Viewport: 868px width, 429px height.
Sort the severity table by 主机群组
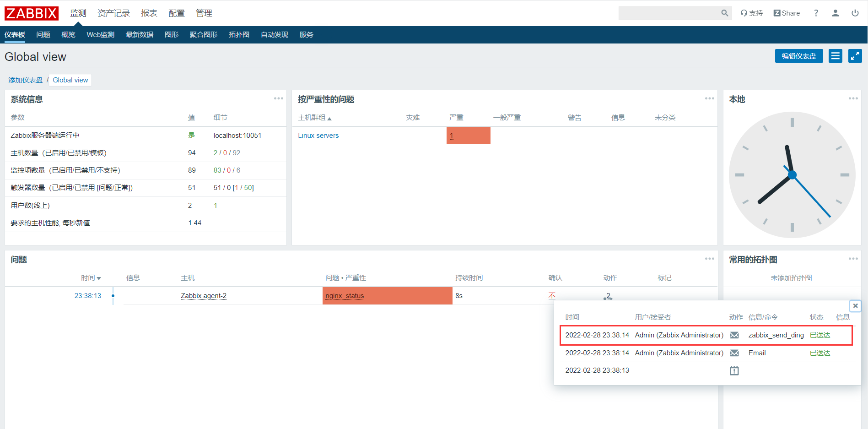click(315, 118)
